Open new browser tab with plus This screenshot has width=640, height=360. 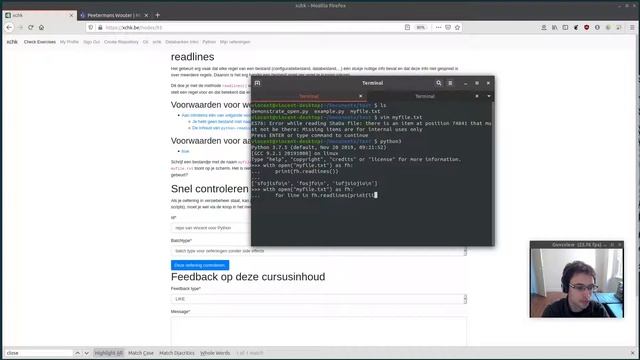(x=158, y=15)
